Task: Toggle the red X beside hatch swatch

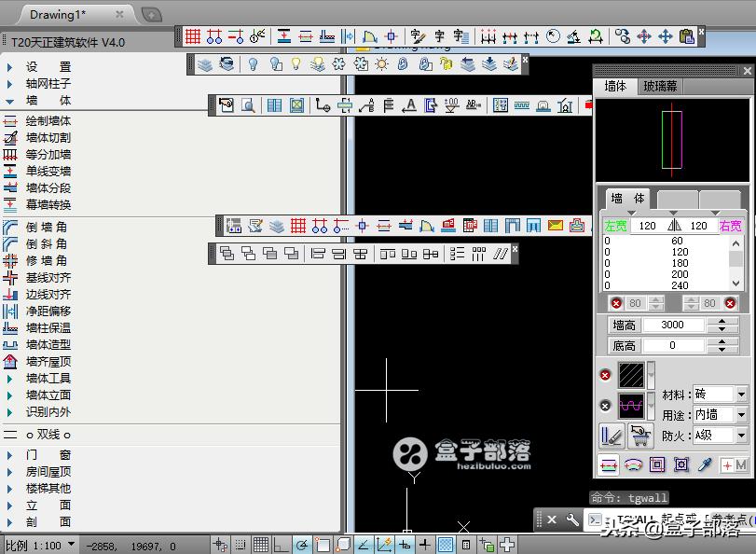Action: pyautogui.click(x=605, y=375)
